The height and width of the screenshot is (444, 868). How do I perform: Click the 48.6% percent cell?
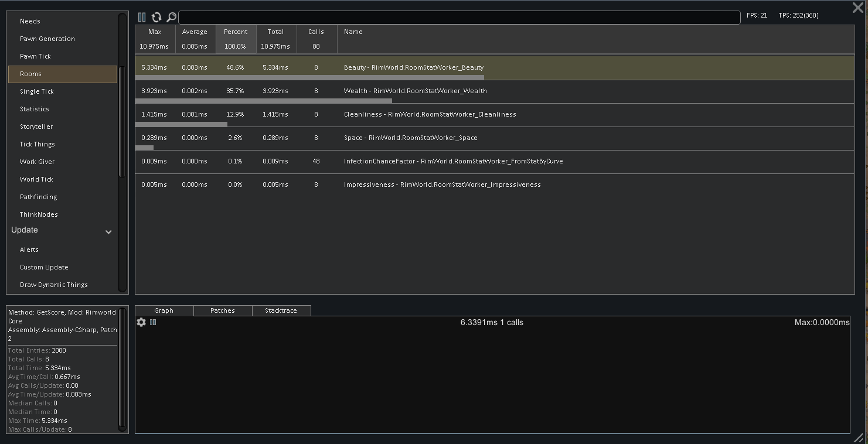click(x=235, y=67)
